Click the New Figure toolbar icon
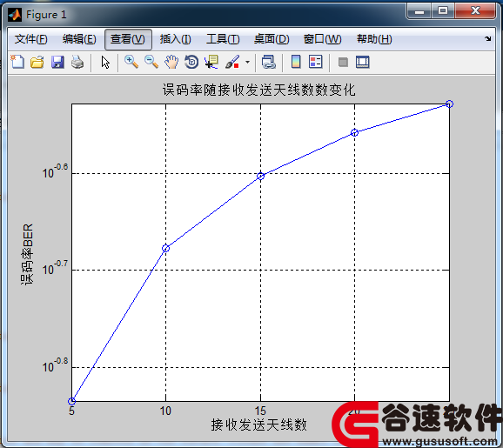Image resolution: width=503 pixels, height=448 pixels. click(x=17, y=62)
